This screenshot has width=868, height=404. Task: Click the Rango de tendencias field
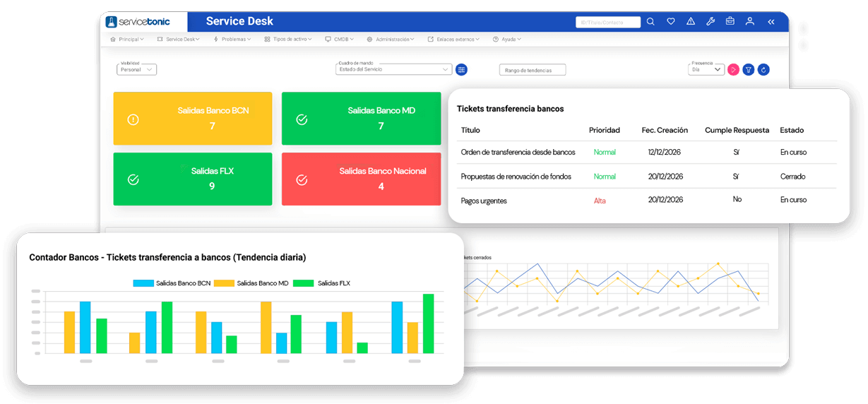(x=533, y=70)
